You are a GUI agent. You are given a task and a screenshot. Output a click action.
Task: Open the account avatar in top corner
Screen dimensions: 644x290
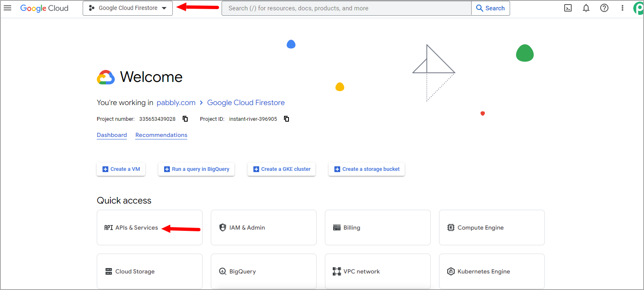point(639,8)
